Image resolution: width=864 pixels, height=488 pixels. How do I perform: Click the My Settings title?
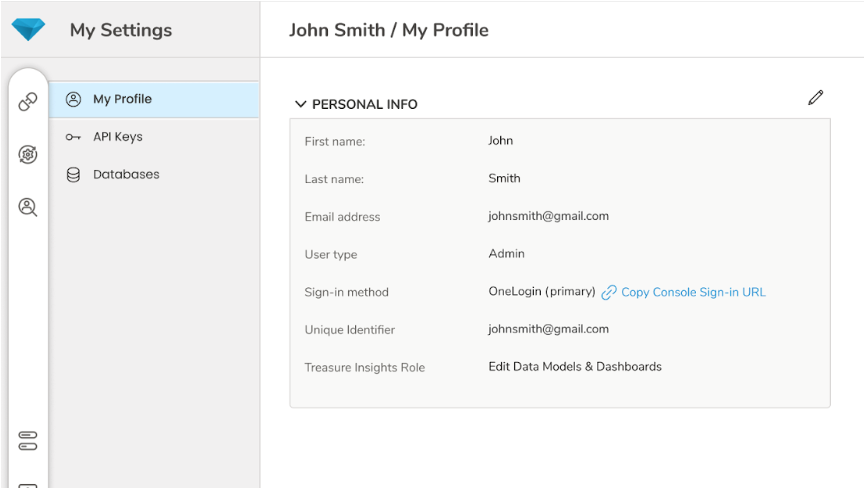coord(120,30)
